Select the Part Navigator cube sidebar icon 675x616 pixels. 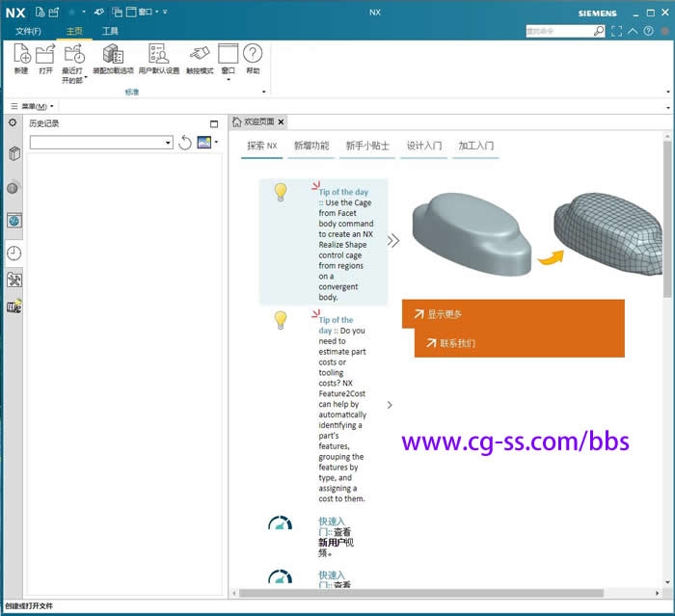pos(14,154)
